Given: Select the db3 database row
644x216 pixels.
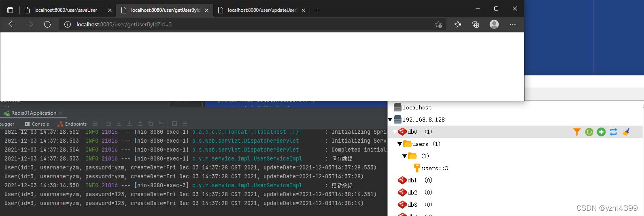Looking at the screenshot, I should click(415, 204).
